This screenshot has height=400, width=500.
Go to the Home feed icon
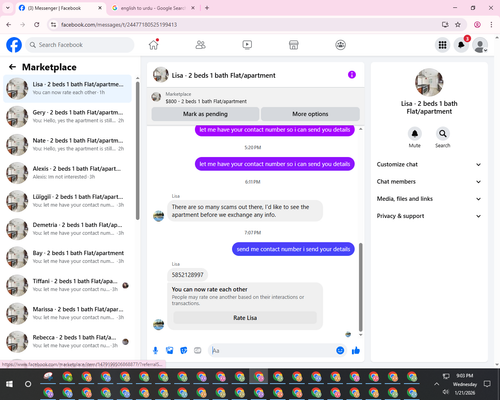point(154,45)
